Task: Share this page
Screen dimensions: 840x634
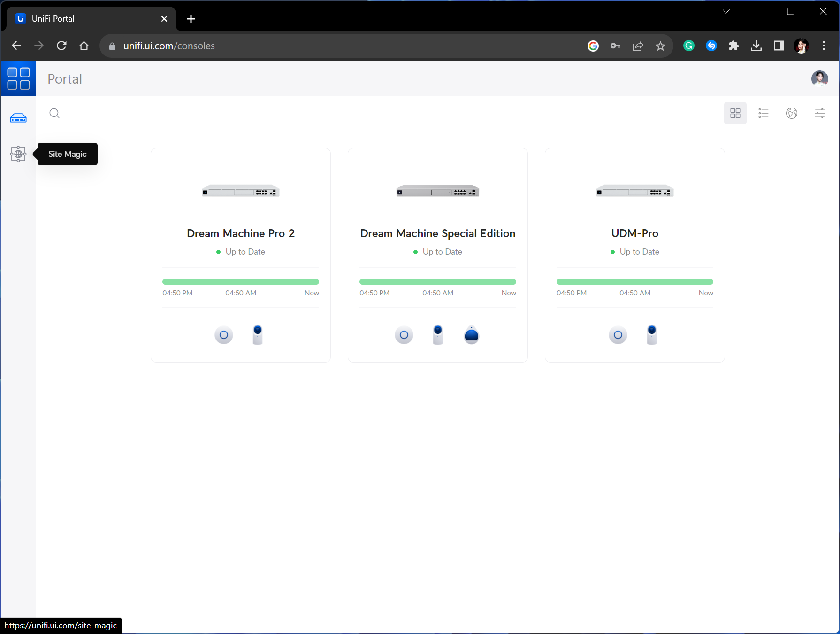Action: (638, 46)
